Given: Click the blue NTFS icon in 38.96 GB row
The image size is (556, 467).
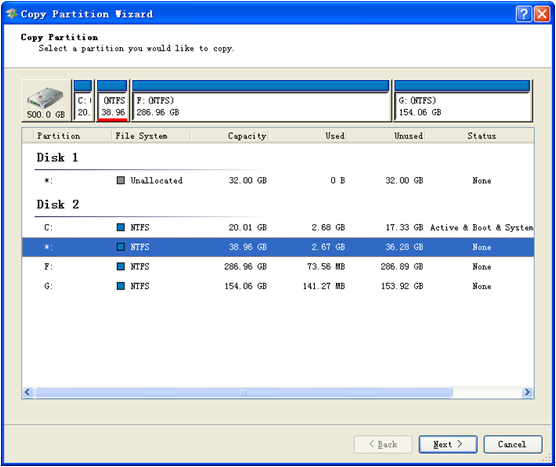Looking at the screenshot, I should coord(121,246).
